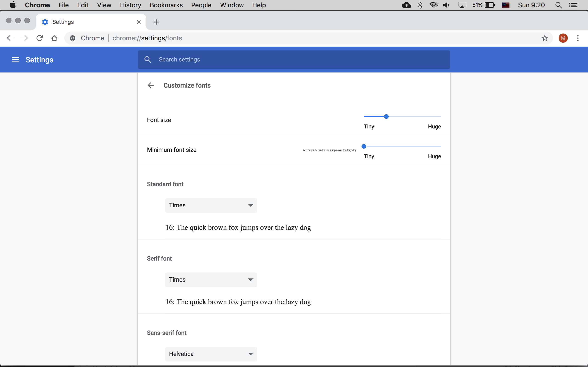Bookmark this page with the star icon
Image resolution: width=588 pixels, height=367 pixels.
point(545,38)
